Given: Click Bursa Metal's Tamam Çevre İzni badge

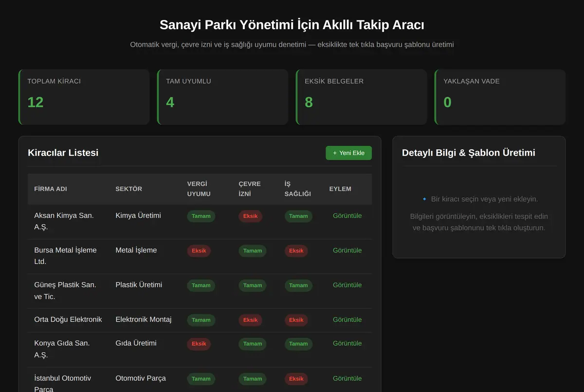Looking at the screenshot, I should tap(253, 251).
